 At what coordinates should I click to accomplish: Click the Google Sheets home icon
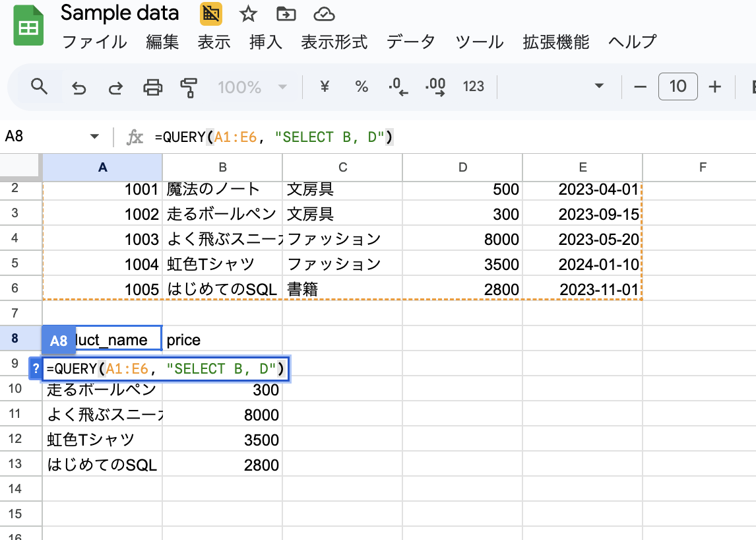(x=28, y=28)
